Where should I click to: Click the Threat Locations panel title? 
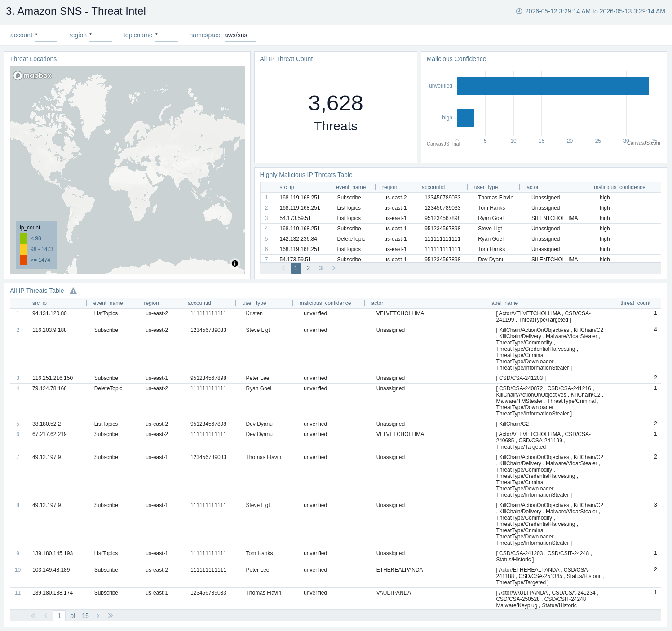coord(33,59)
